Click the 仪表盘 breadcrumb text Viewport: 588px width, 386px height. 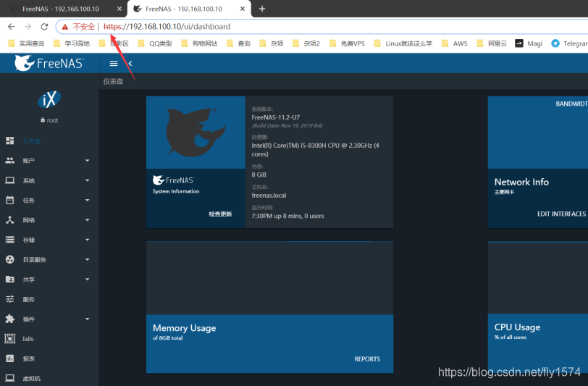tap(113, 81)
